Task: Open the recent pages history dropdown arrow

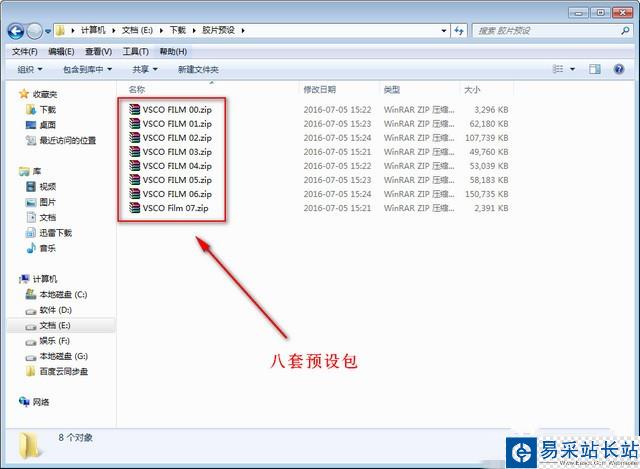Action: [48, 31]
